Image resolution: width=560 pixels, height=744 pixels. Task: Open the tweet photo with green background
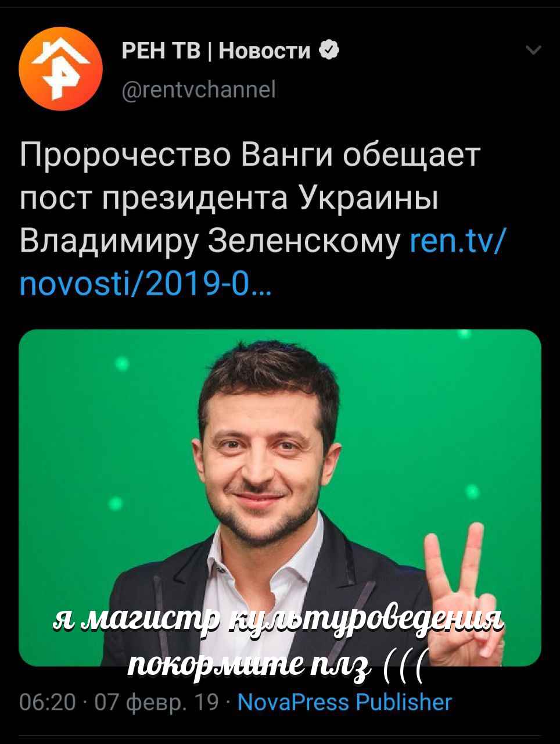pos(280,498)
